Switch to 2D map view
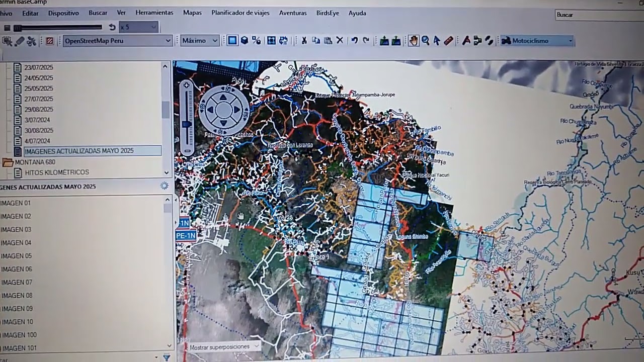 [x=232, y=41]
